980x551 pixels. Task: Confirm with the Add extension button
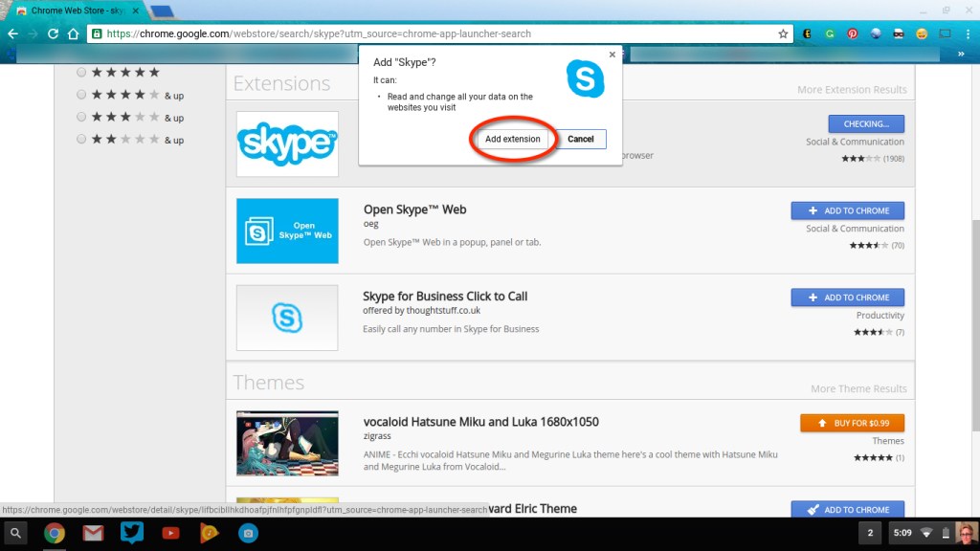tap(512, 139)
